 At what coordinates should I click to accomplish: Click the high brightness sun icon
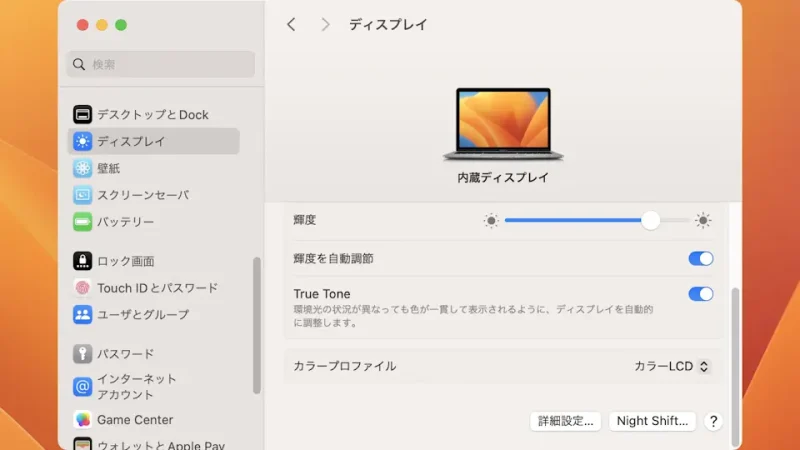pyautogui.click(x=703, y=220)
